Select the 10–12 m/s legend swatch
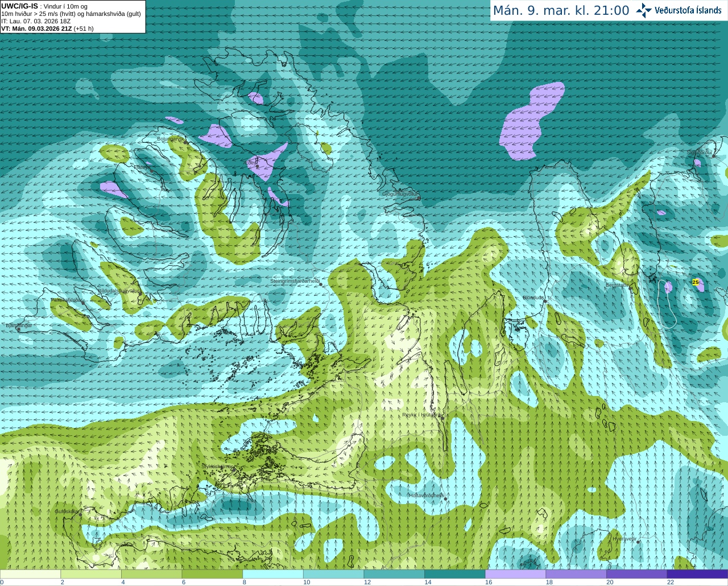 pos(334,574)
